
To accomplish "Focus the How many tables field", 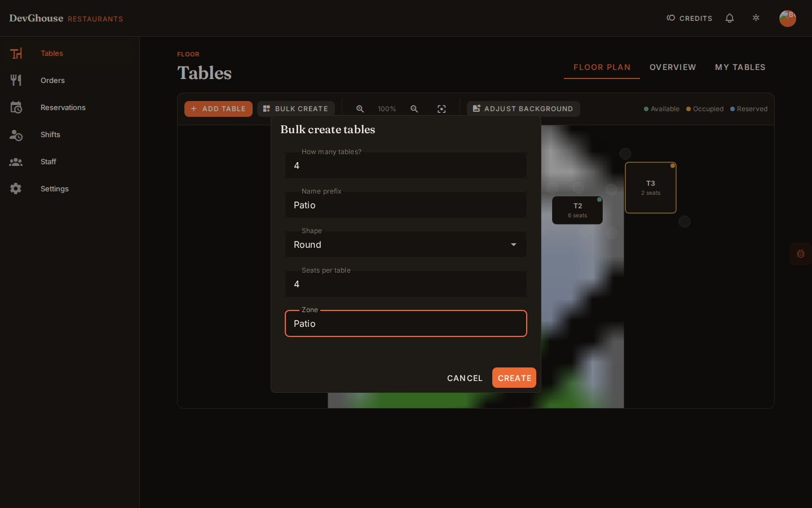I will 406,165.
